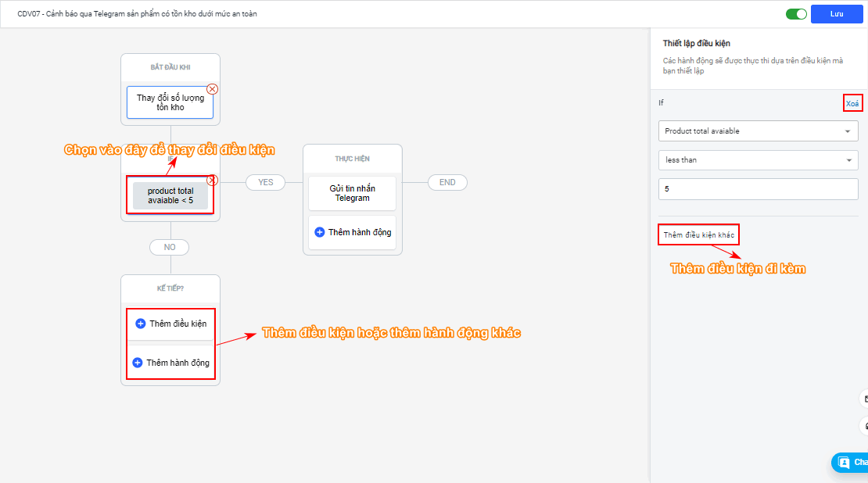Viewport: 868px width, 483px height.
Task: Open the 'Product total avaiable' dropdown
Action: tap(758, 131)
